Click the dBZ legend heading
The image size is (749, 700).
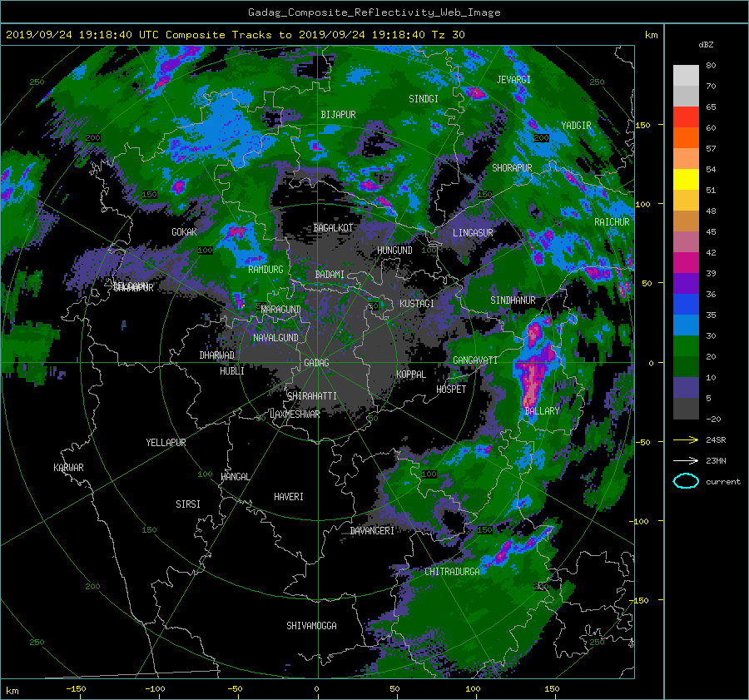tap(706, 44)
